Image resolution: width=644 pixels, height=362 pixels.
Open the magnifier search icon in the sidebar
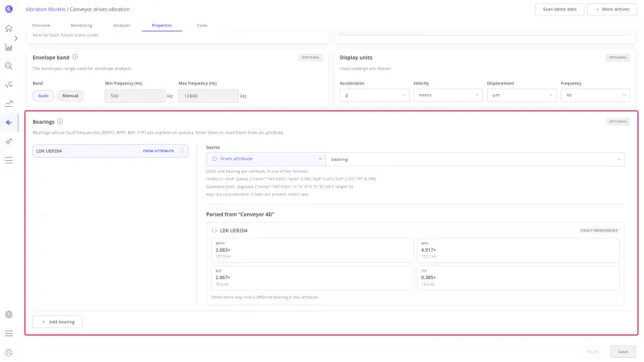coord(9,66)
